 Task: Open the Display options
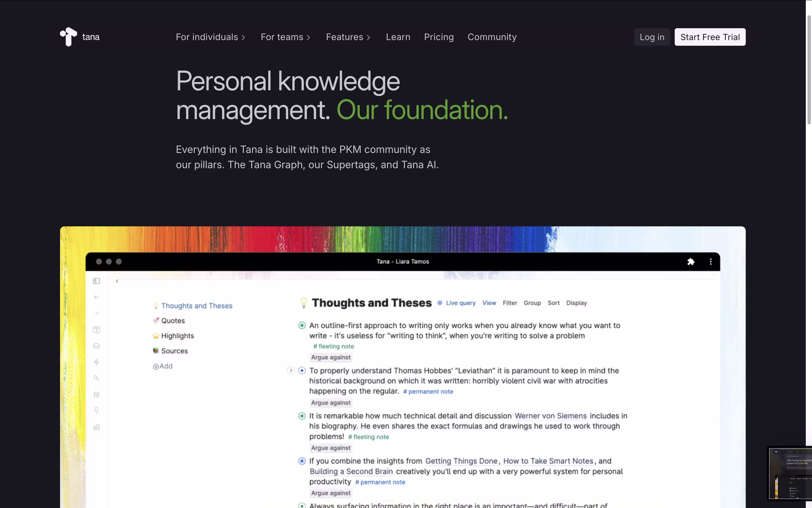(577, 303)
